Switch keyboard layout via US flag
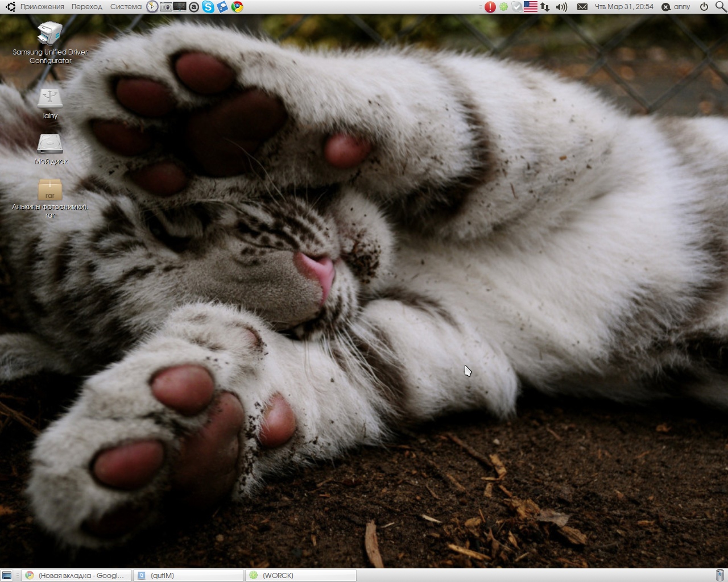 pyautogui.click(x=531, y=7)
